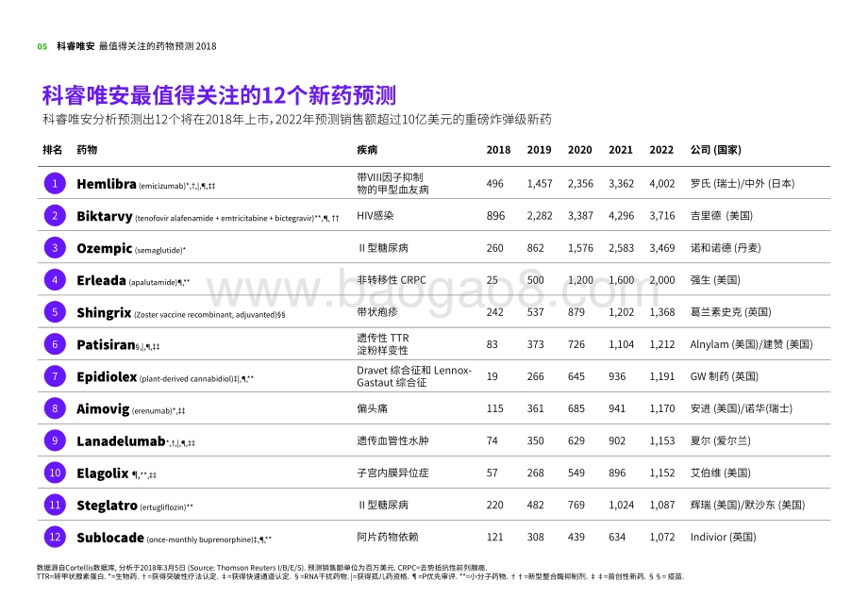Select the drug name Aimovig
868x614 pixels.
(103, 408)
